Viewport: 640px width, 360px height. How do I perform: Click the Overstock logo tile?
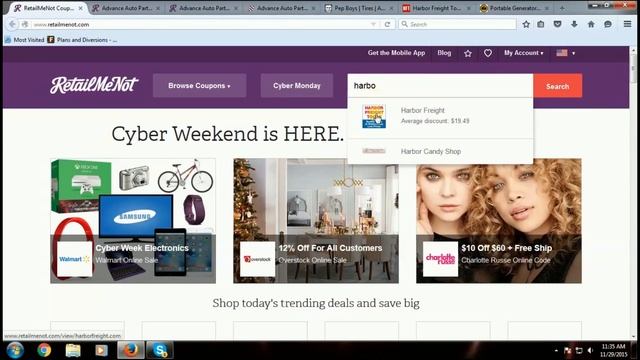257,259
